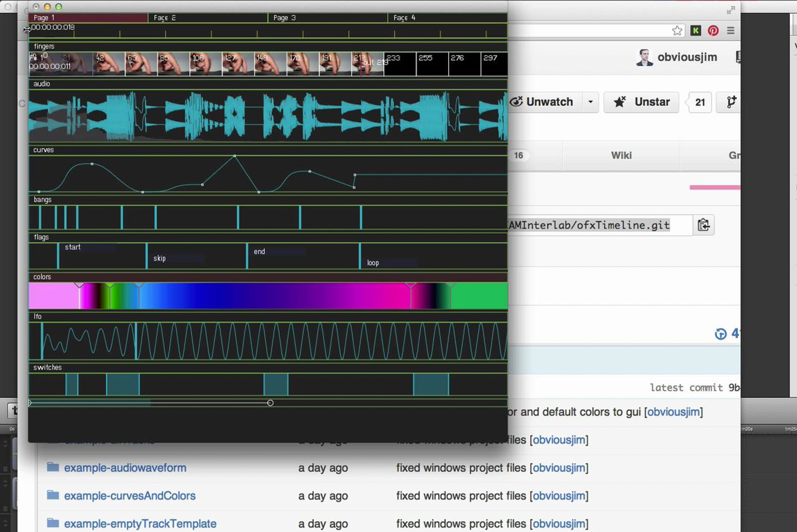Screen dimensions: 797x532
Task: Open the Unwatch dropdown arrow
Action: pyautogui.click(x=590, y=102)
